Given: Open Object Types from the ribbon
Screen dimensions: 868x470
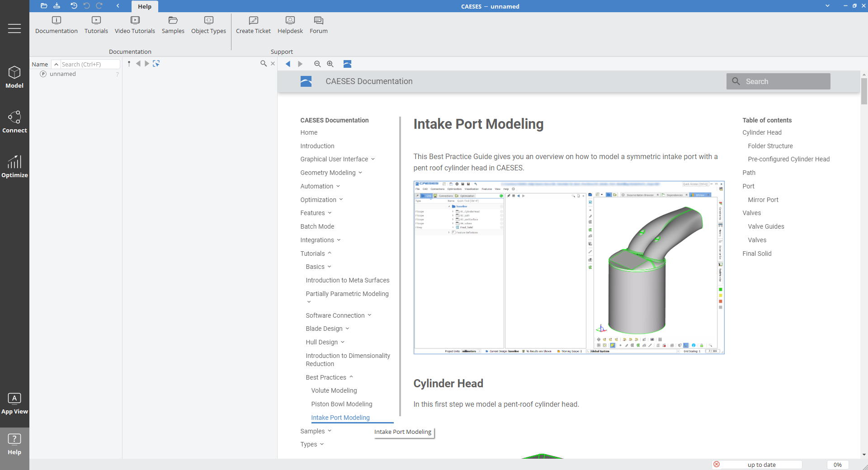Looking at the screenshot, I should [x=208, y=25].
